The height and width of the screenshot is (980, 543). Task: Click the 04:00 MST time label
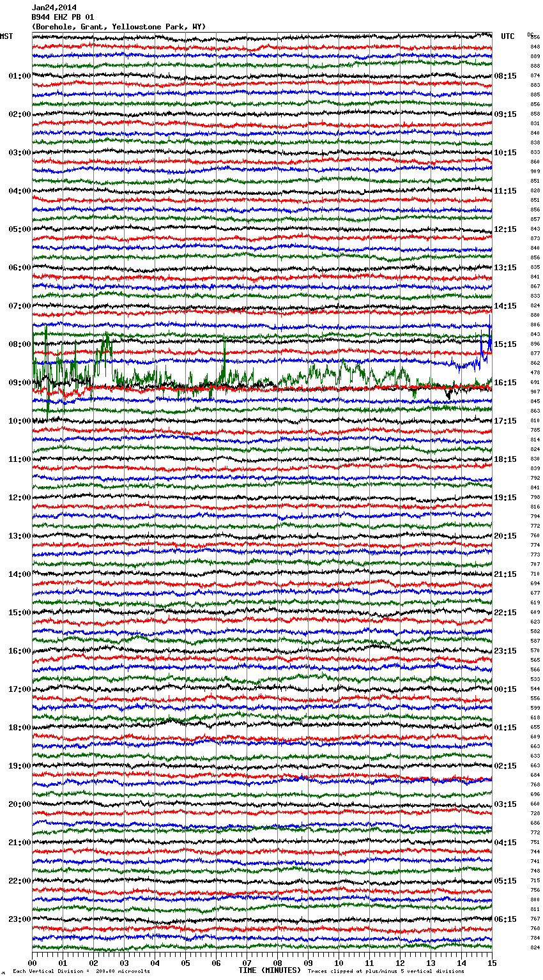coord(20,191)
